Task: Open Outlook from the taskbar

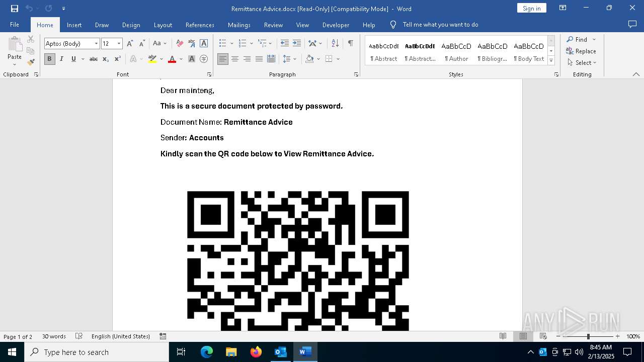Action: tap(280, 352)
